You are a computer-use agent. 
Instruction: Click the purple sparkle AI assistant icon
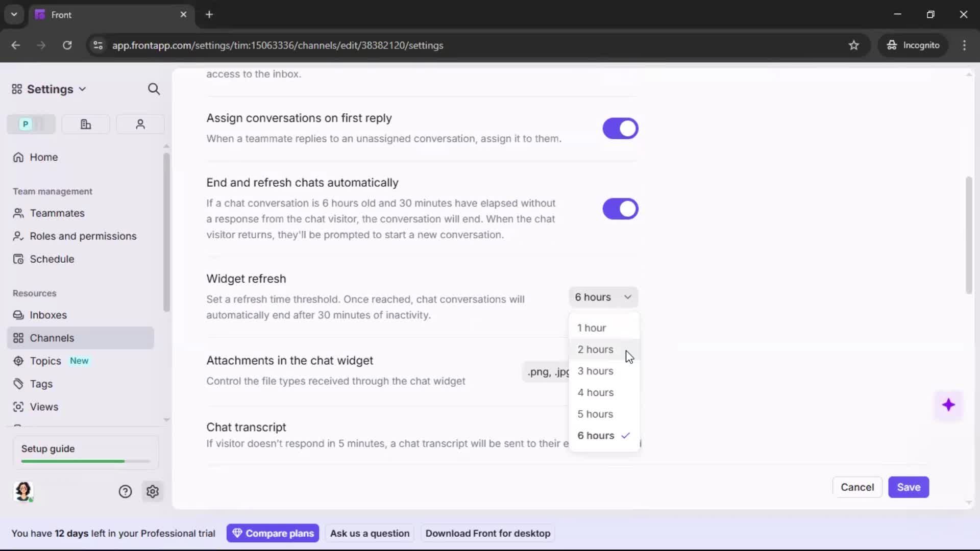948,405
